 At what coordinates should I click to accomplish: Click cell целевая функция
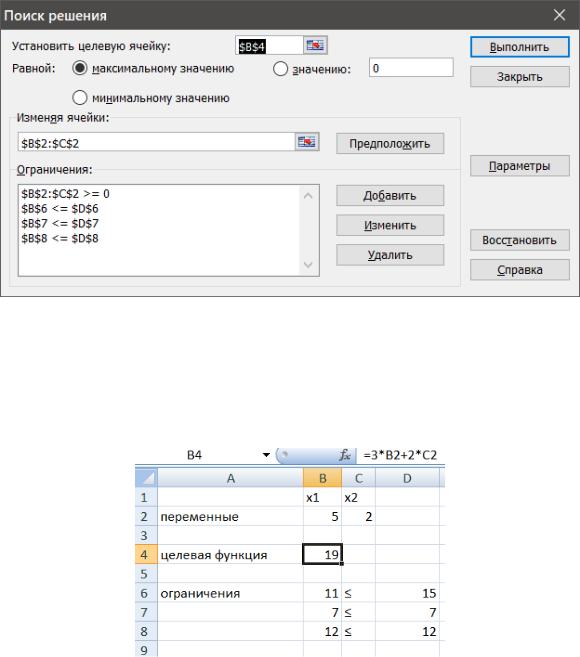coord(230,554)
